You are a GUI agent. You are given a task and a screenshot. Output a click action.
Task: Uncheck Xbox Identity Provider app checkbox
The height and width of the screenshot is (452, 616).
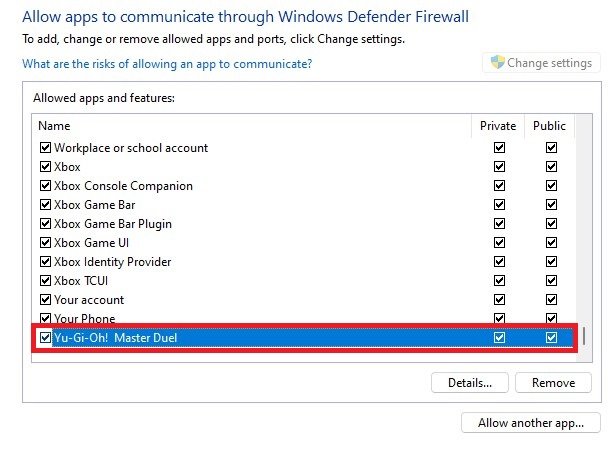point(45,262)
